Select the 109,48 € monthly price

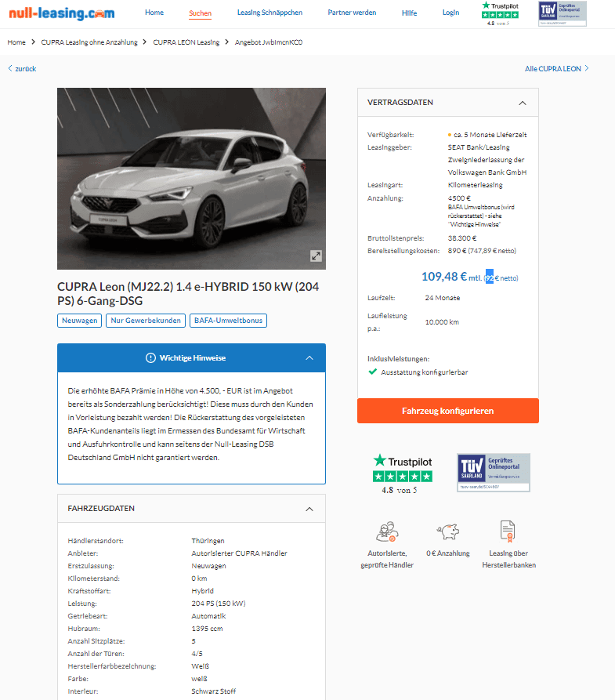(x=444, y=277)
